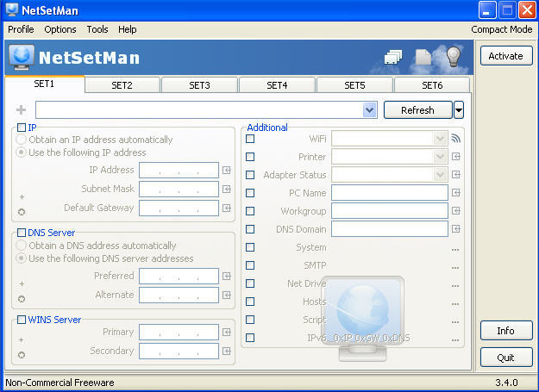Viewport: 539px width, 392px height.
Task: Open IPv6 settings ellipsis button
Action: tap(455, 339)
